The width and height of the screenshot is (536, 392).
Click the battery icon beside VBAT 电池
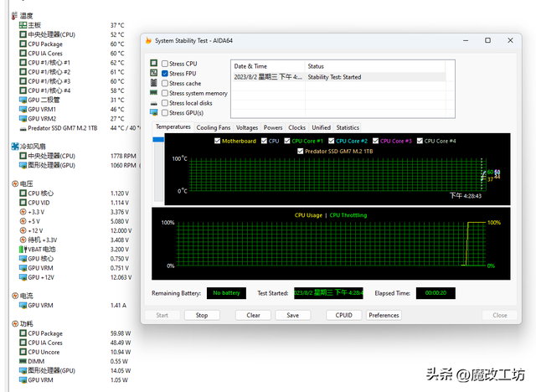click(x=23, y=249)
